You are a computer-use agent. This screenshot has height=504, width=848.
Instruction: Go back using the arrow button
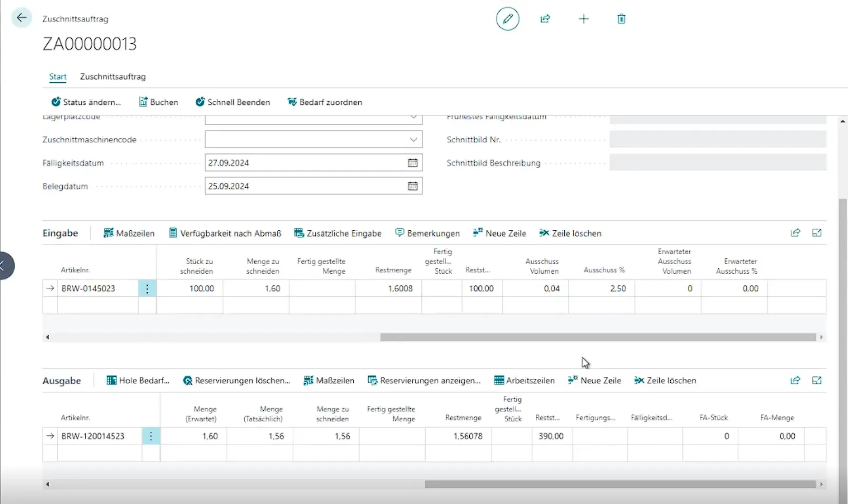click(x=22, y=18)
